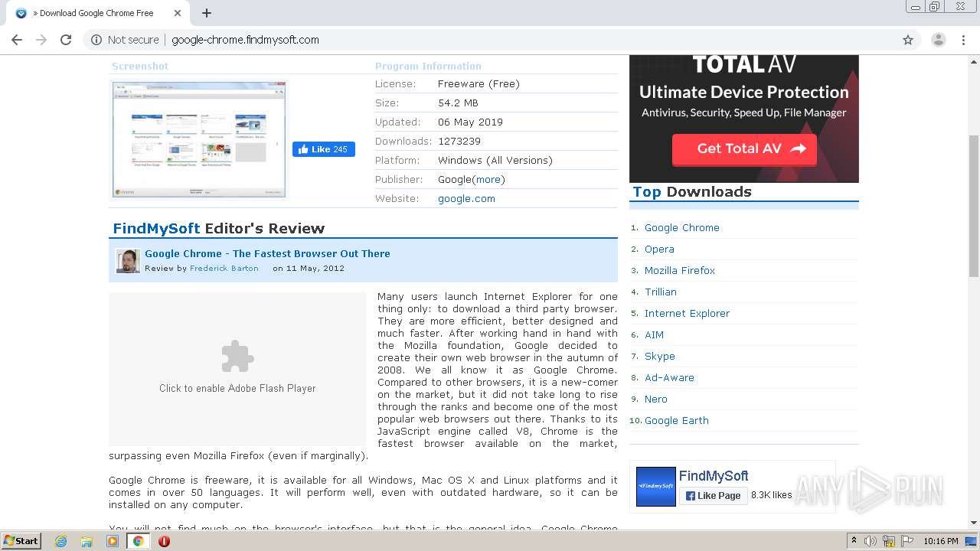
Task: Open the red Opera-style taskbar icon
Action: (164, 541)
